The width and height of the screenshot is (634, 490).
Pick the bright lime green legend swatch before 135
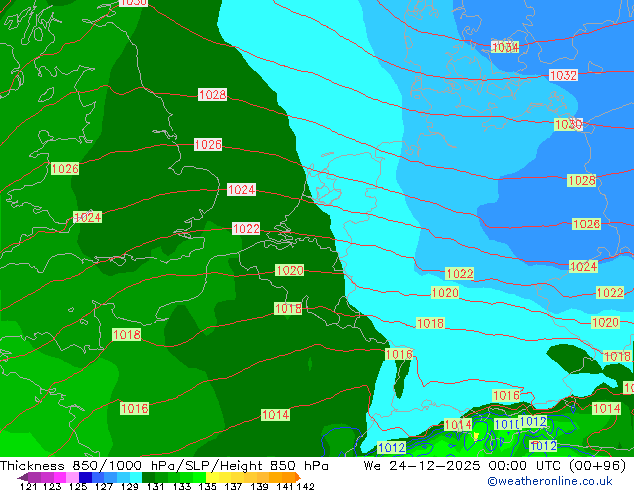click(x=199, y=477)
